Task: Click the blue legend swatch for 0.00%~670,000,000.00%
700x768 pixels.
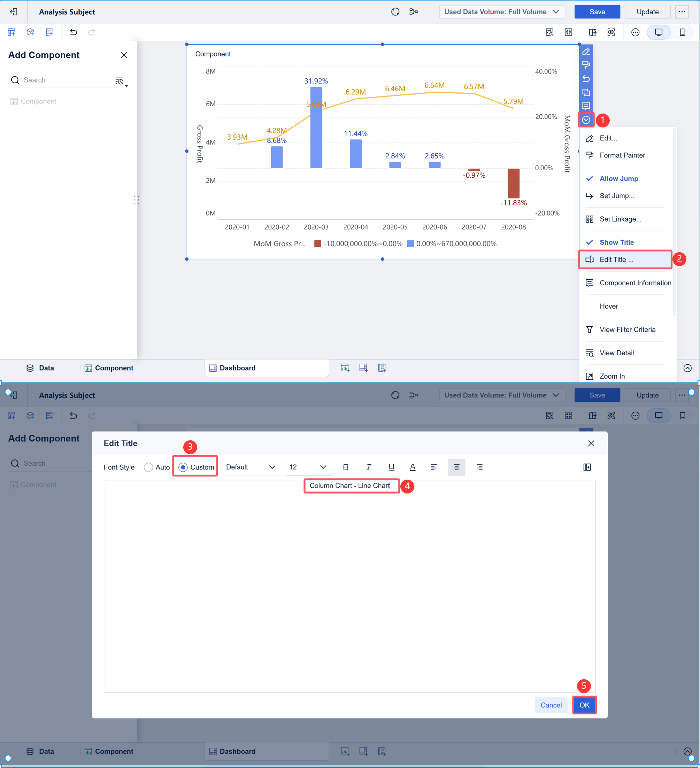Action: click(411, 244)
